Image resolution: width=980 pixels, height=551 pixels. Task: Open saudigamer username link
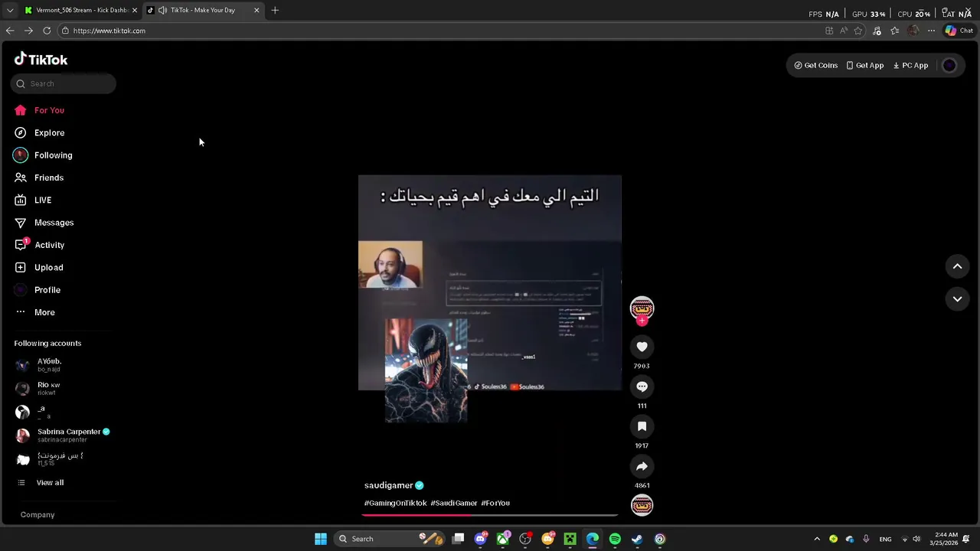point(388,485)
